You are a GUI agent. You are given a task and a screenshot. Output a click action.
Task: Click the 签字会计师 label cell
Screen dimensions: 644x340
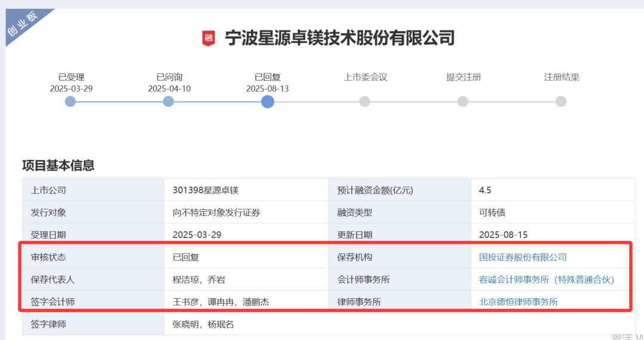click(93, 302)
